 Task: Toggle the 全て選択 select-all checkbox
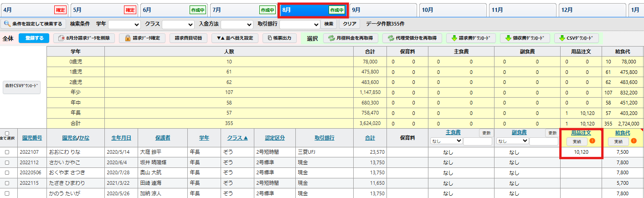[7, 133]
